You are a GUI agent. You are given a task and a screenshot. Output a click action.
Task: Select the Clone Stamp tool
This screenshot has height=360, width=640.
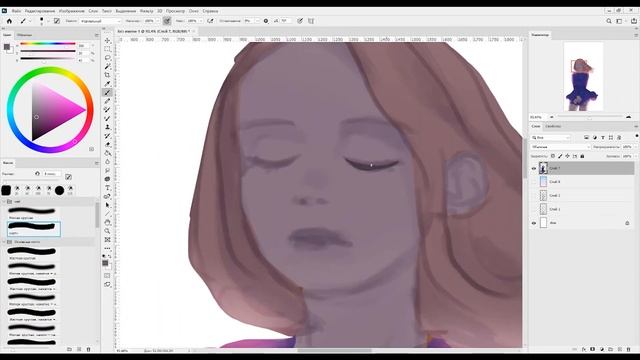(x=107, y=127)
